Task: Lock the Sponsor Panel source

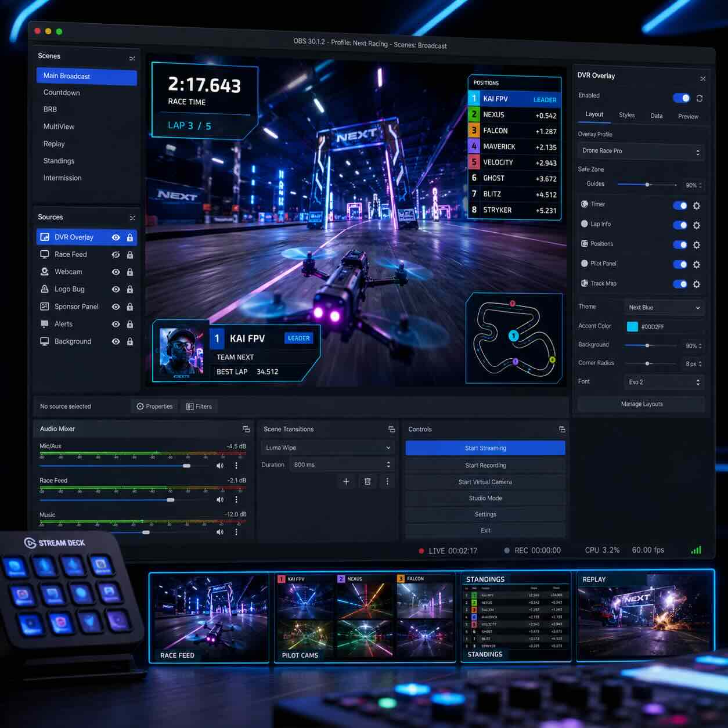Action: 130,307
